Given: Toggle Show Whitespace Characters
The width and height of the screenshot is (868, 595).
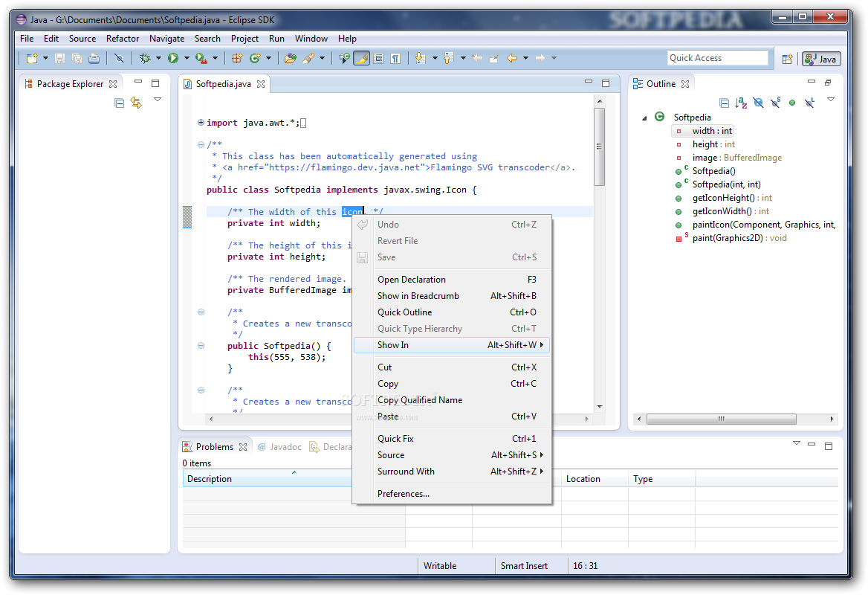Looking at the screenshot, I should click(396, 58).
